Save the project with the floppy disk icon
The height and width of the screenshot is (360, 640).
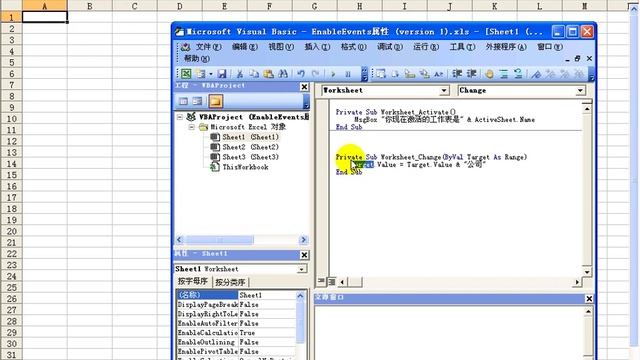point(222,73)
